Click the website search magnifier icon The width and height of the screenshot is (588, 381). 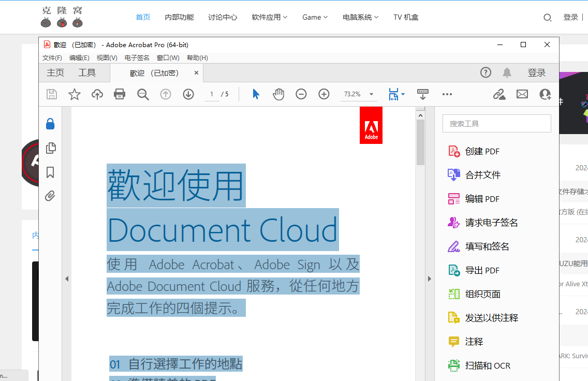coord(548,18)
